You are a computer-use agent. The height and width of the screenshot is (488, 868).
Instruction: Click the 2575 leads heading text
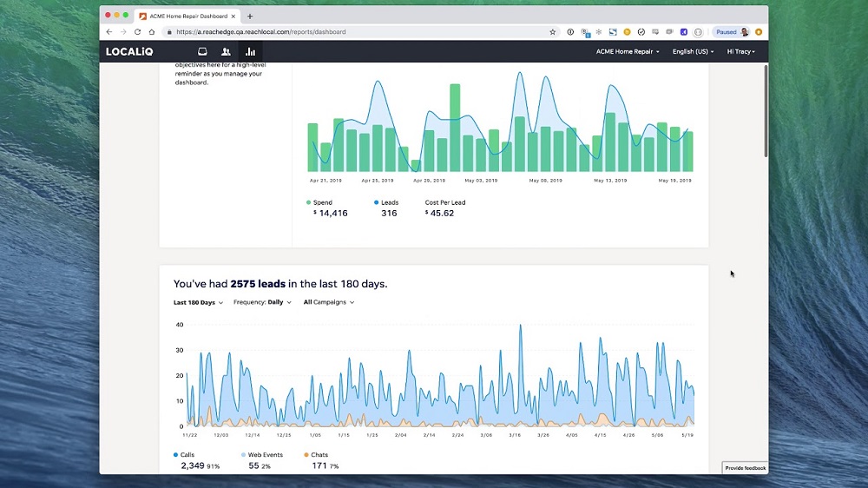258,284
